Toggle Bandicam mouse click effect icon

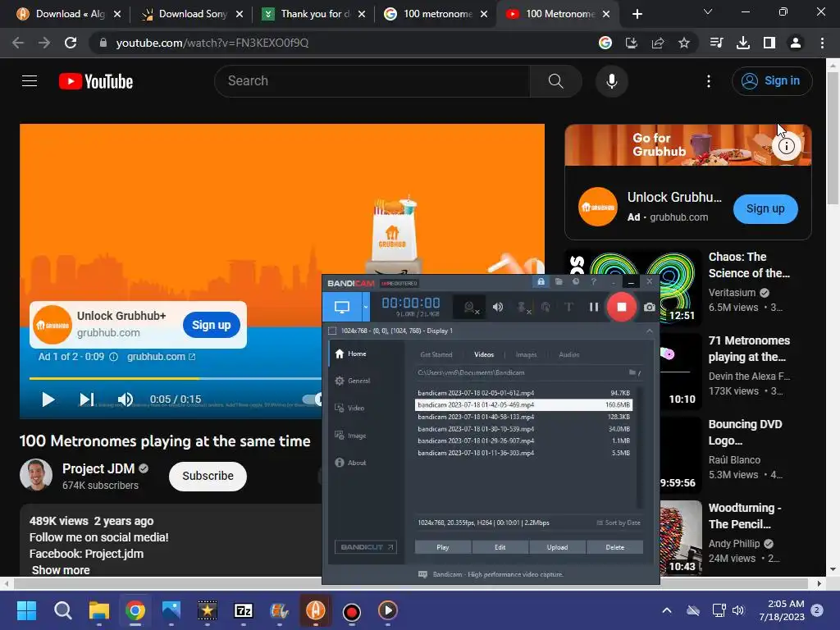[x=546, y=307]
